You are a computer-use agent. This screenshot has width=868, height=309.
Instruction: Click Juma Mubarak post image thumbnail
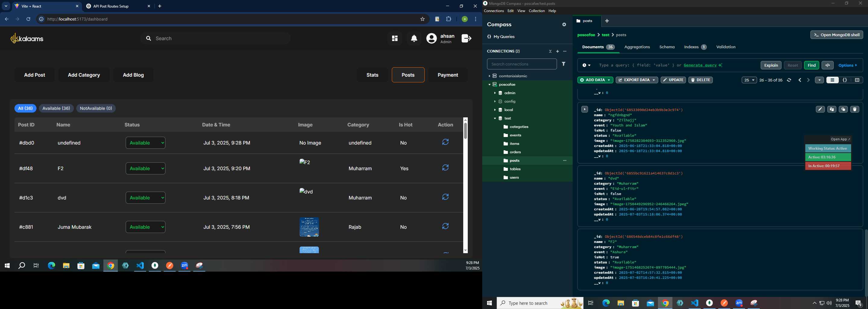coord(309,227)
